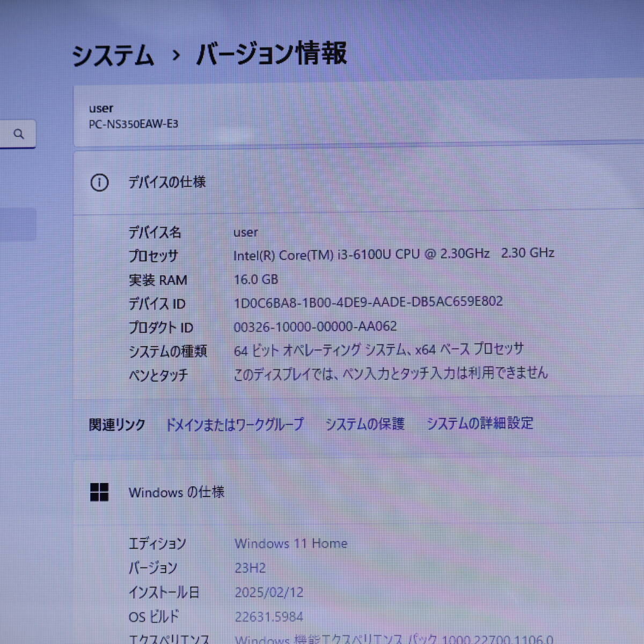Screen dimensions: 644x644
Task: Select the version value 23H2
Action: [250, 568]
